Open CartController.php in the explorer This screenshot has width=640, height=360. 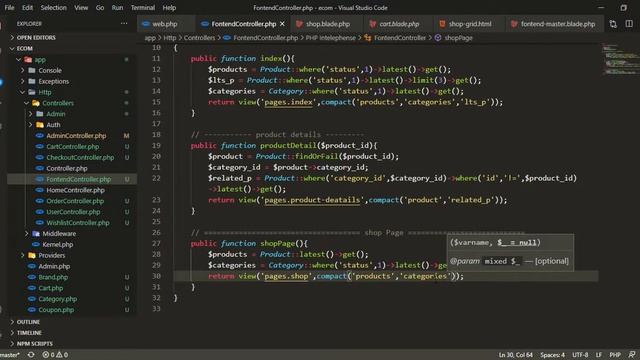click(73, 147)
